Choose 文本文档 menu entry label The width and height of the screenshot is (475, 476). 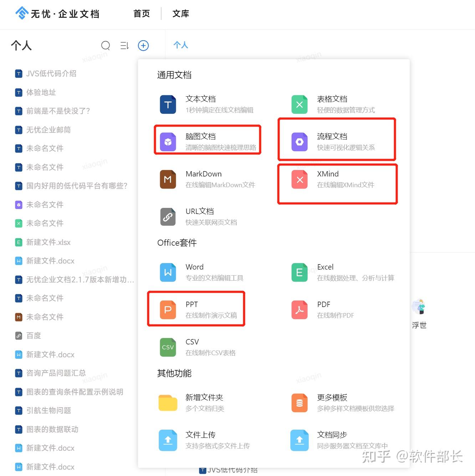coord(201,99)
